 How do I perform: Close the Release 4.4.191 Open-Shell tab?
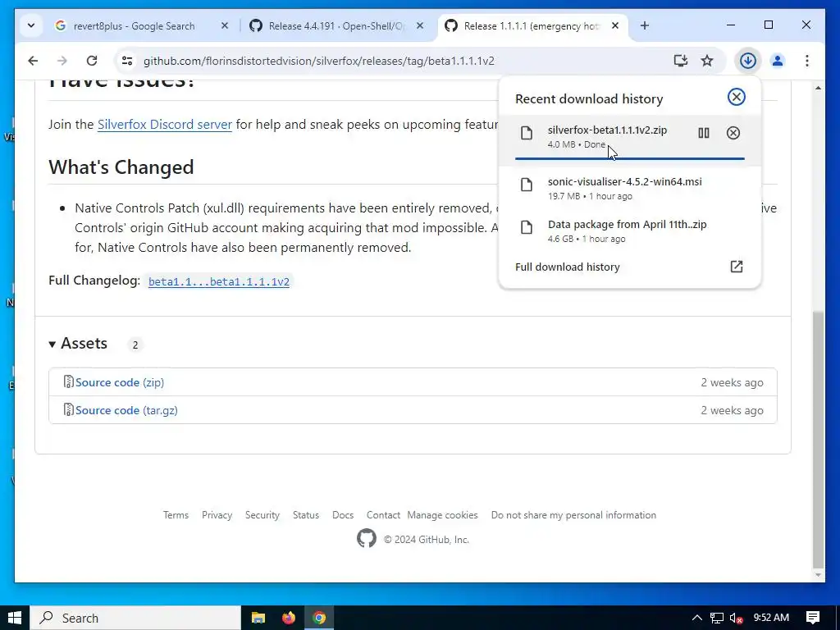[420, 25]
